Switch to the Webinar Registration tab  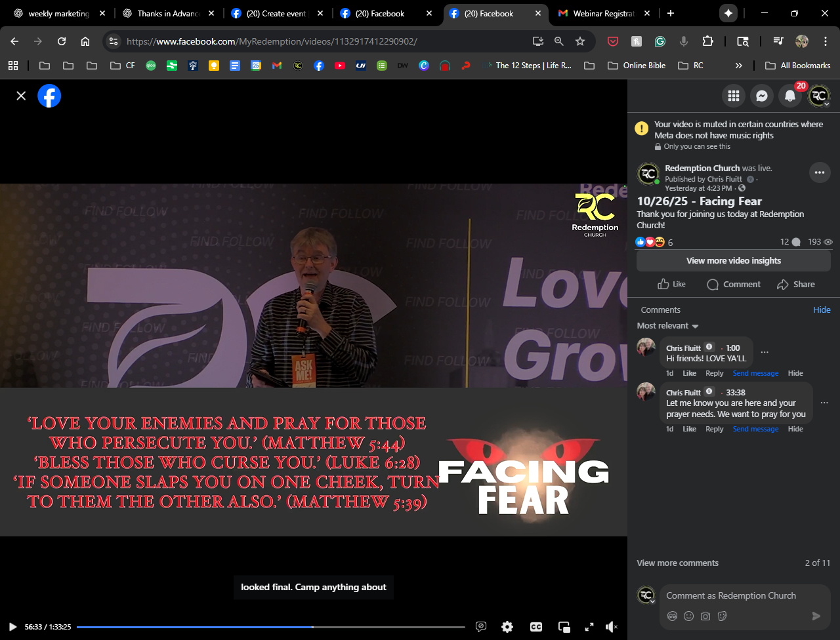coord(602,13)
